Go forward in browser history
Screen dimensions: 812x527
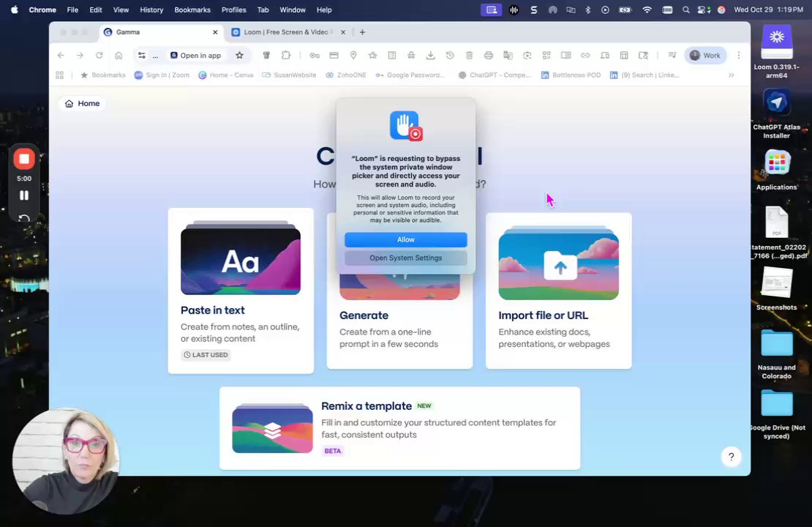pos(80,56)
